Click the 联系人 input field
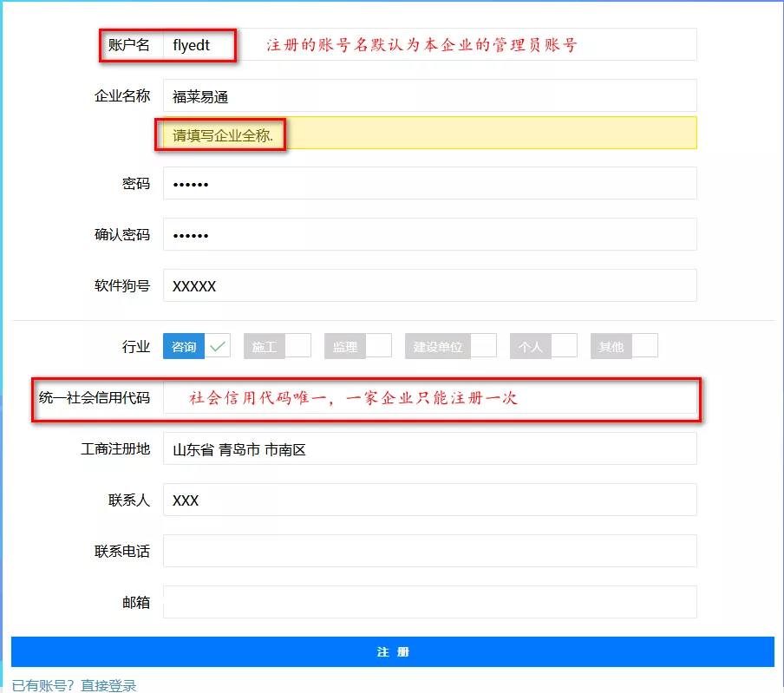Viewport: 784px width, 693px height. (x=429, y=500)
